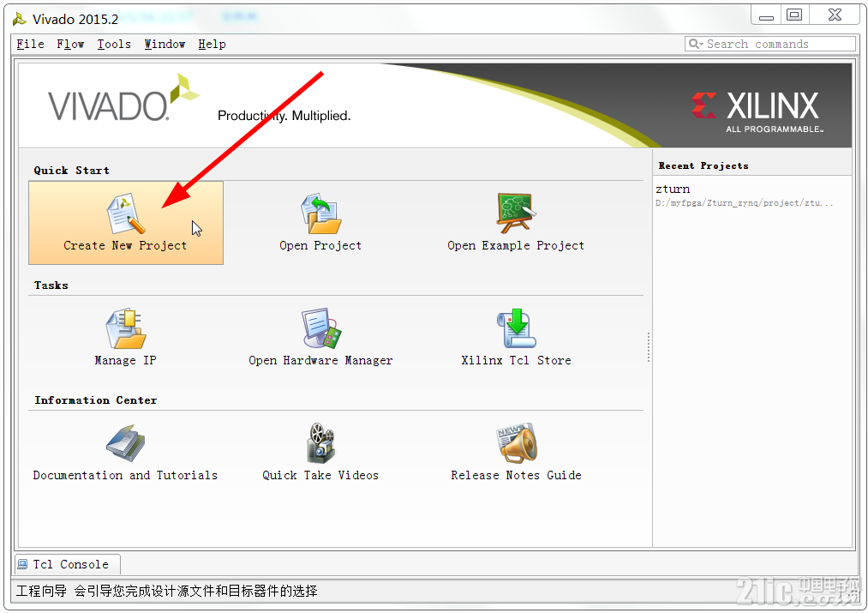
Task: Click the Xilinx Tcl Store label
Action: point(516,360)
